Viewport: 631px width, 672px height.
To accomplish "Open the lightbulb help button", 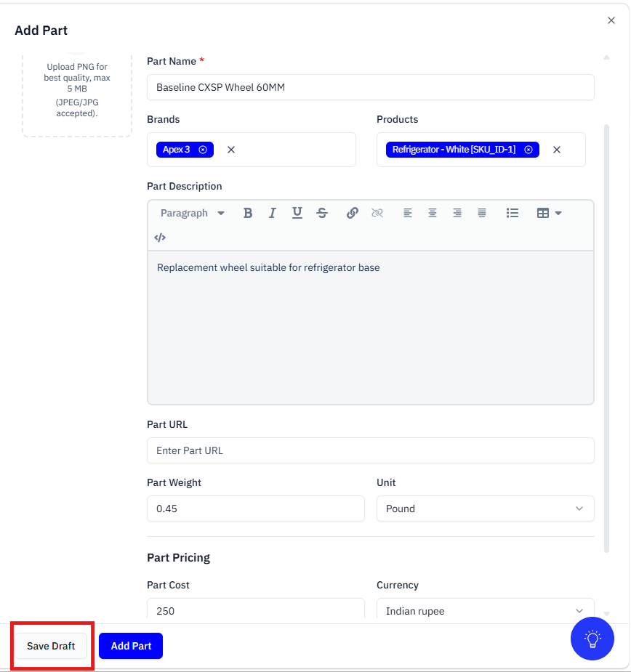I will [x=592, y=639].
